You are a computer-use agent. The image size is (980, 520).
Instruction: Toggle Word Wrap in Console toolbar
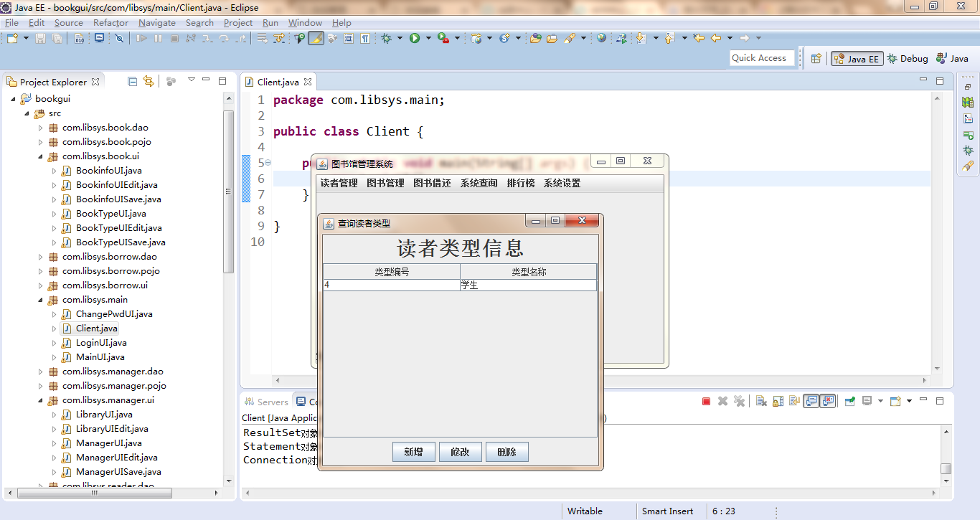pyautogui.click(x=794, y=402)
